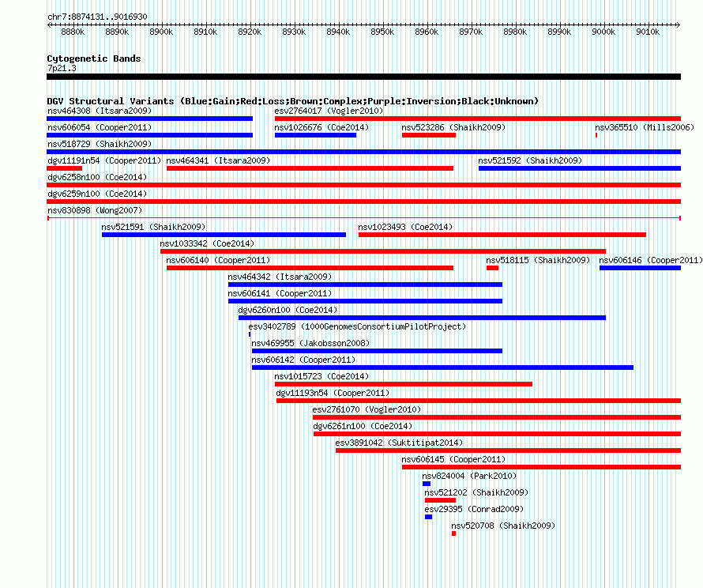
Task: Open variant nsv1033342 (Coe2014)
Action: pos(207,243)
